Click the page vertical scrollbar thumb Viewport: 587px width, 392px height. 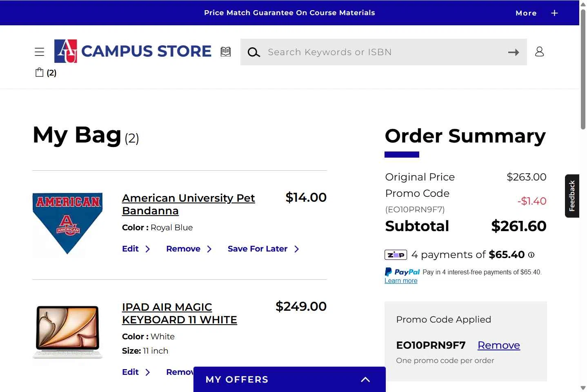[x=583, y=69]
